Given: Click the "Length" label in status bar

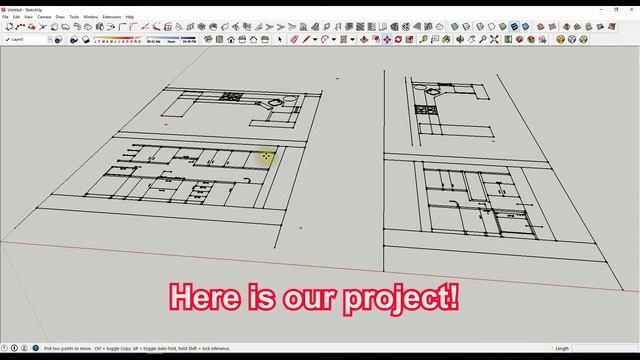Looking at the screenshot, I should [562, 349].
